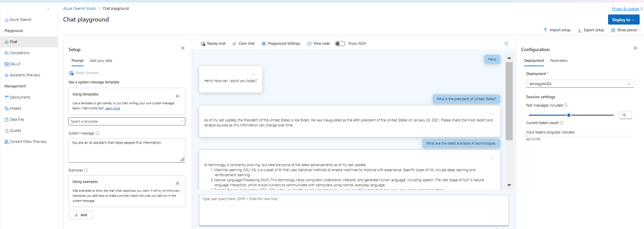Open the Chat playground sidebar item
This screenshot has height=229, width=644.
coord(29,42)
